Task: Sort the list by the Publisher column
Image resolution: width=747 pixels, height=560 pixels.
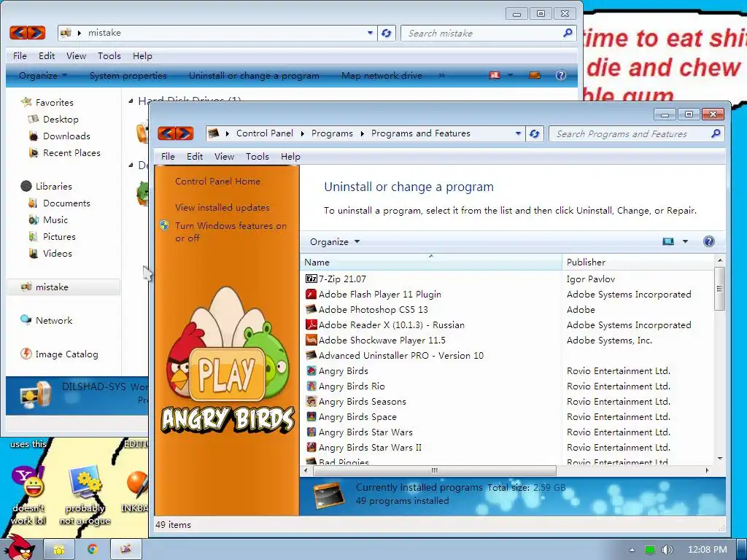Action: [x=638, y=262]
